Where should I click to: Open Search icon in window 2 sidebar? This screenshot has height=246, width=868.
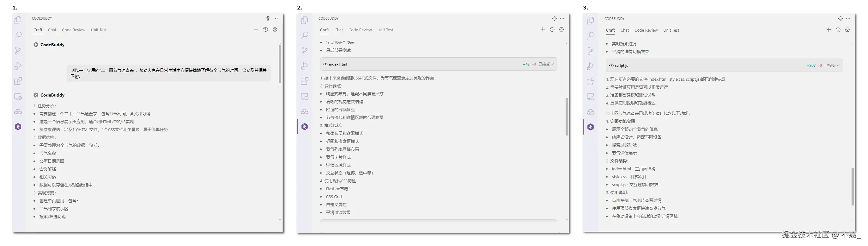(x=305, y=35)
